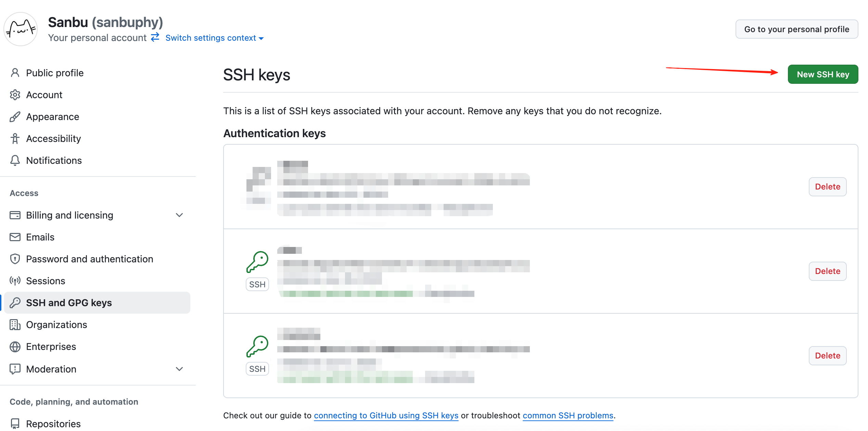Go to the Repositories settings page

(x=53, y=424)
